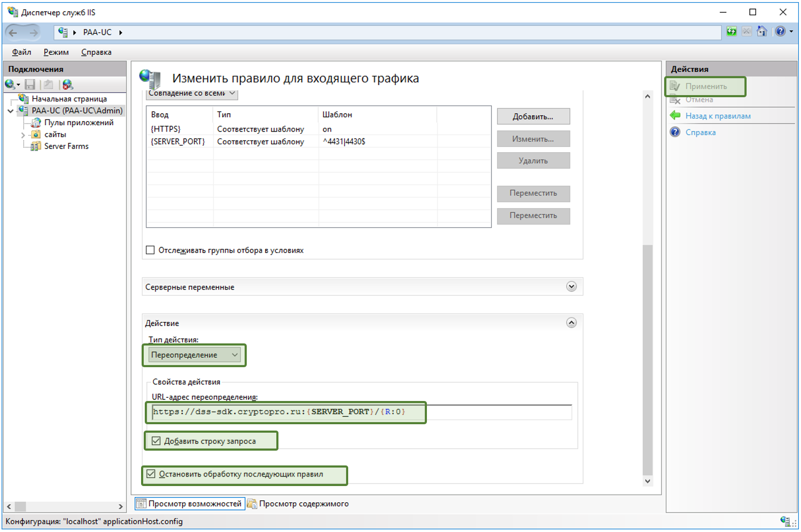Screen dimensions: 801x532
Task: Click the Forward navigation arrow
Action: [34, 33]
